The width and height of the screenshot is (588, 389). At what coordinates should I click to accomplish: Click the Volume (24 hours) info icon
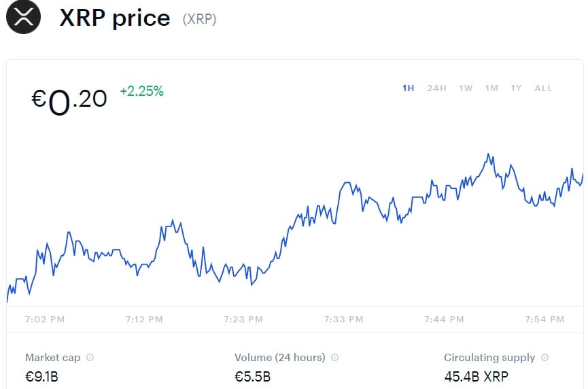click(334, 358)
